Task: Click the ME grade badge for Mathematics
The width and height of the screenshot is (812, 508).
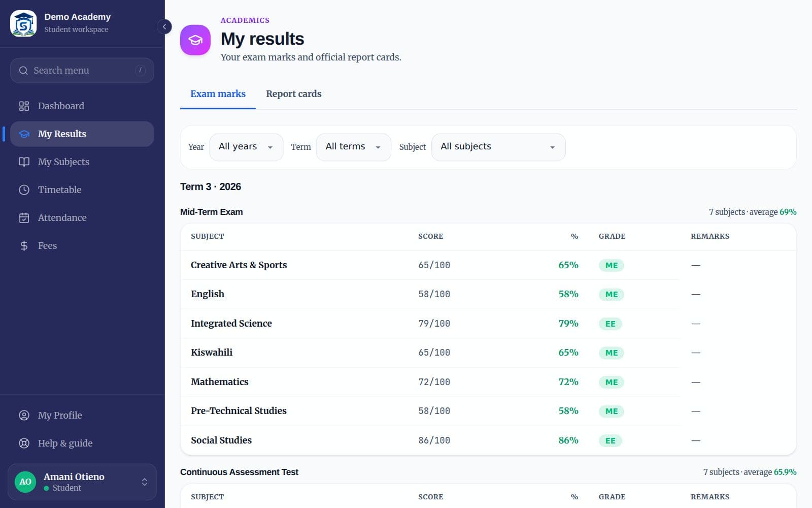Action: tap(612, 382)
